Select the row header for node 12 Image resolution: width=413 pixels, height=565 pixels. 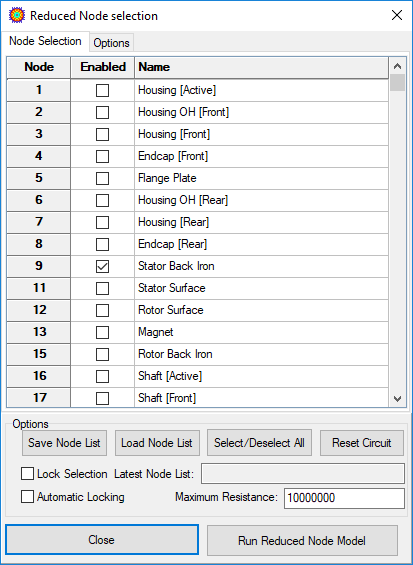click(x=39, y=310)
